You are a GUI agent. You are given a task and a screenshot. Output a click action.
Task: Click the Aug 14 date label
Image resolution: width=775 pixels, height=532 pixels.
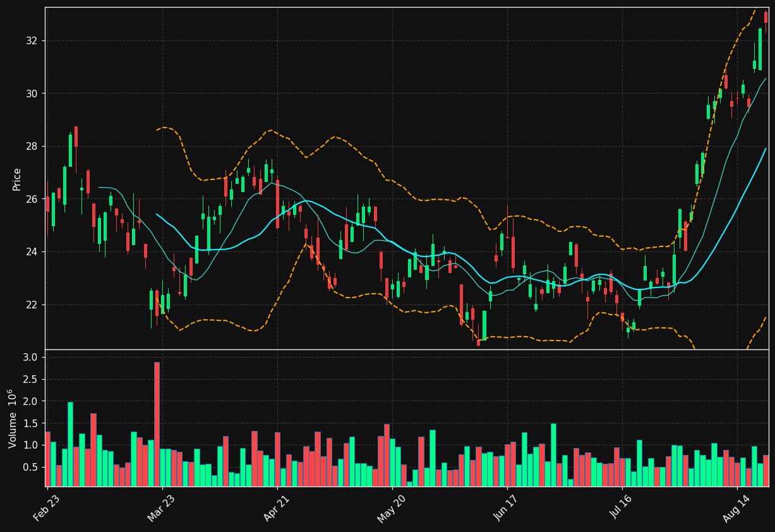click(736, 509)
